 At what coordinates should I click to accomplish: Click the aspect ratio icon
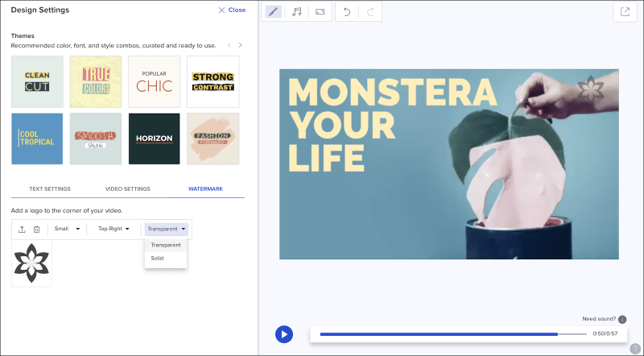click(x=320, y=12)
